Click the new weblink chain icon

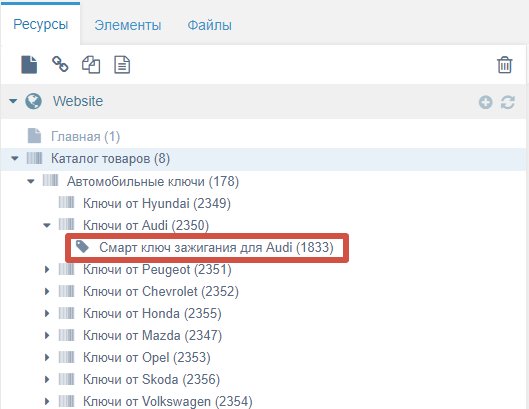pyautogui.click(x=60, y=64)
